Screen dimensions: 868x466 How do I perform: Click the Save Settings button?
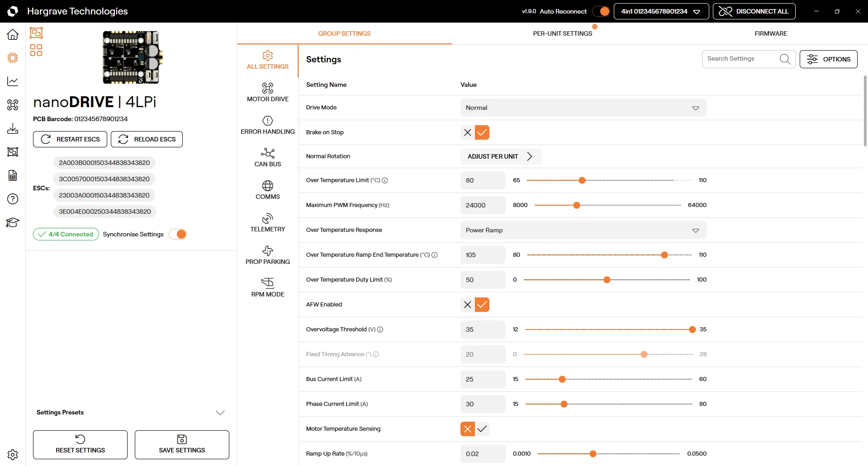pyautogui.click(x=182, y=445)
